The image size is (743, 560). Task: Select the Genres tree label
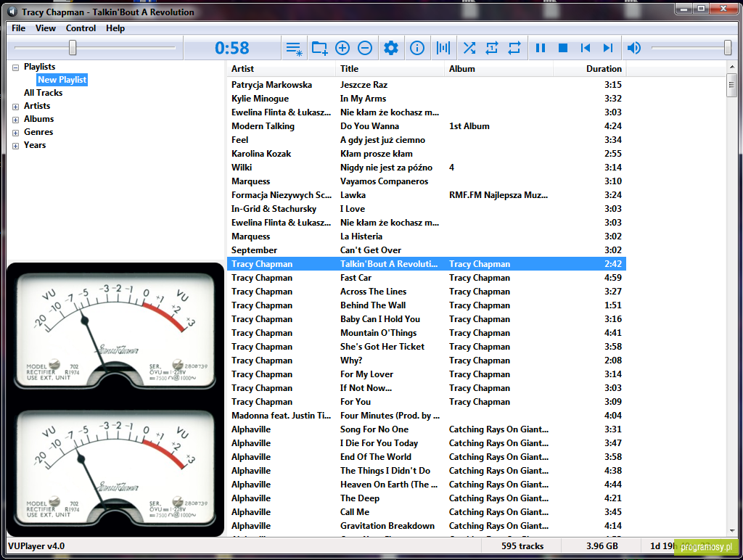38,132
